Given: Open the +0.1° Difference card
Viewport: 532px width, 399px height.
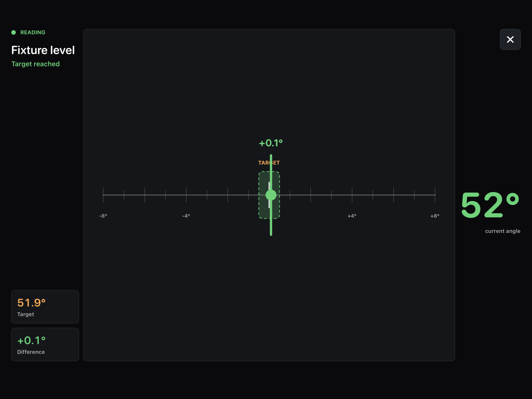Looking at the screenshot, I should [45, 344].
